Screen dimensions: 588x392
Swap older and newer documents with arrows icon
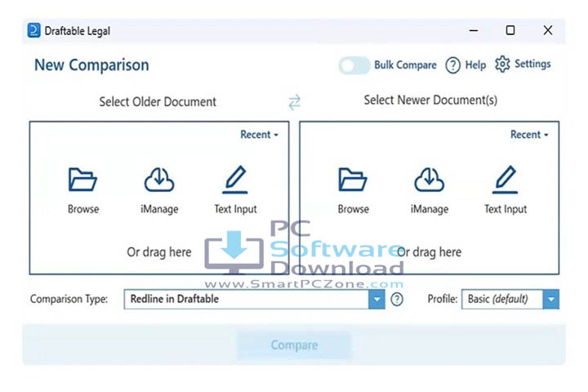click(x=294, y=101)
